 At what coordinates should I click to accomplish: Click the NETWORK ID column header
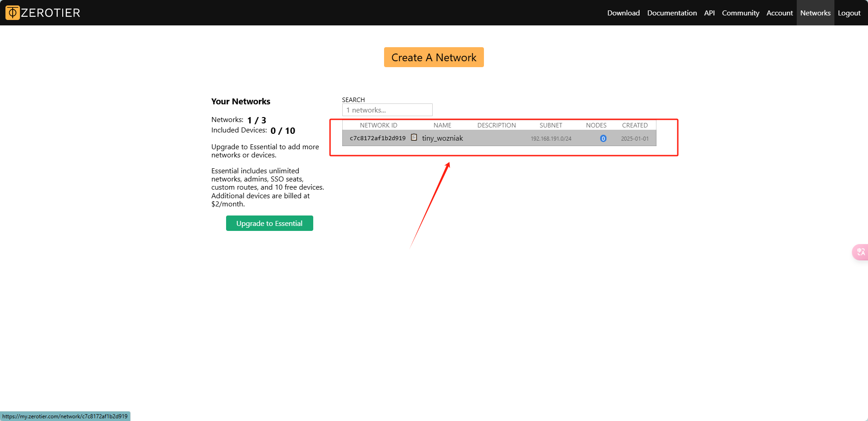(378, 125)
